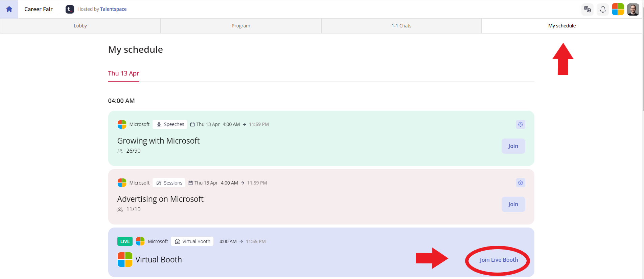Click large Microsoft logo next to Virtual Booth title
The width and height of the screenshot is (644, 279).
(125, 260)
